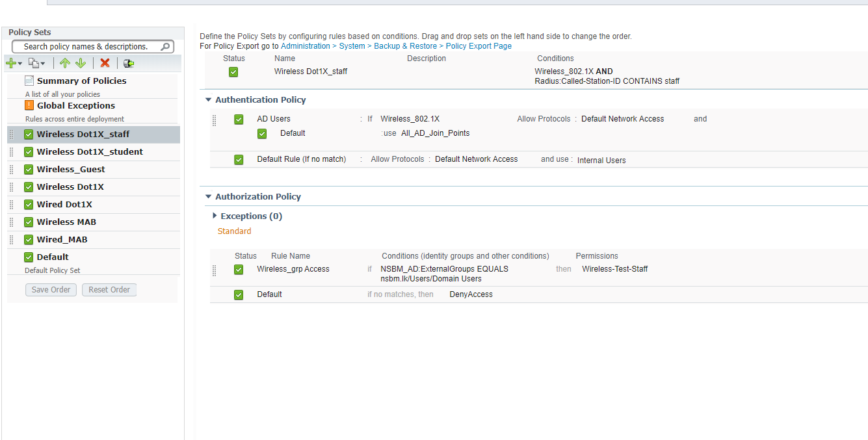Duplicate a policy set using the copy icon

point(33,62)
